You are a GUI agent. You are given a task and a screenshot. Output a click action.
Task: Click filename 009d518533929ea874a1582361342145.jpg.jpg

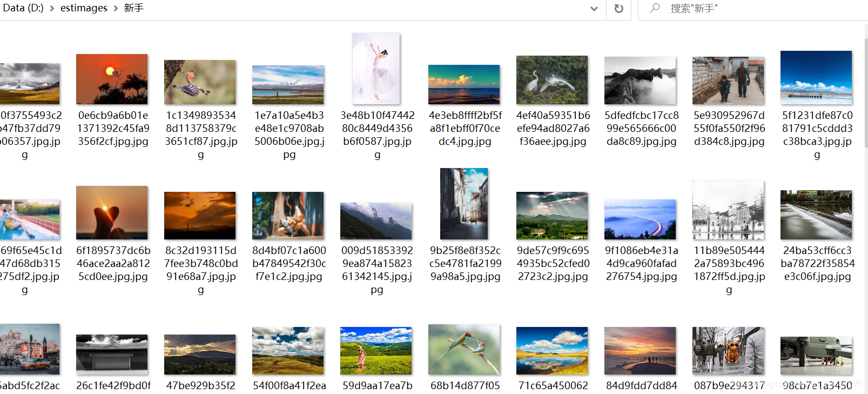pos(377,270)
